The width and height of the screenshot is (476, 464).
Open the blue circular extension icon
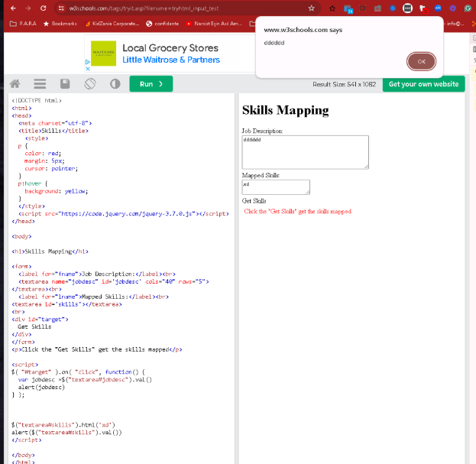tap(392, 8)
